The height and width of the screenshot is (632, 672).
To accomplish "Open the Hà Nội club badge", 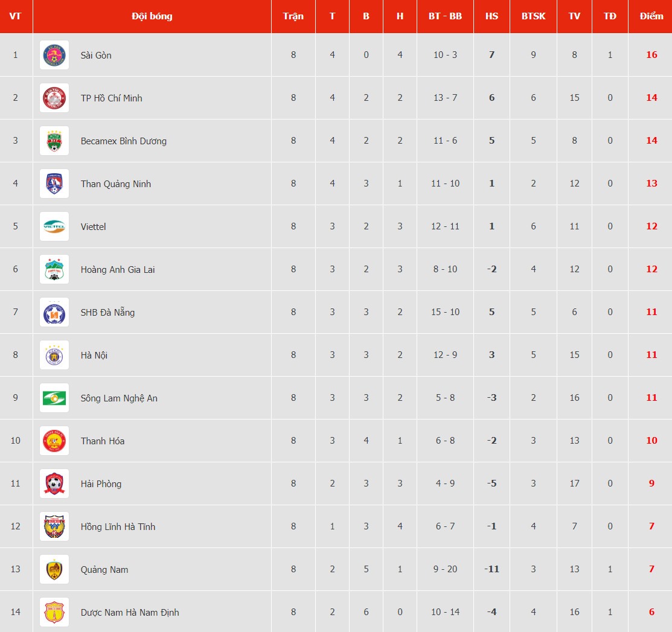I will click(54, 355).
